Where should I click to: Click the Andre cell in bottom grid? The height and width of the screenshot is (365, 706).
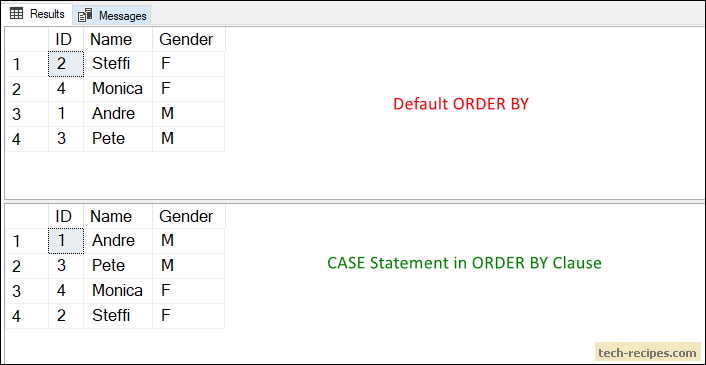118,241
